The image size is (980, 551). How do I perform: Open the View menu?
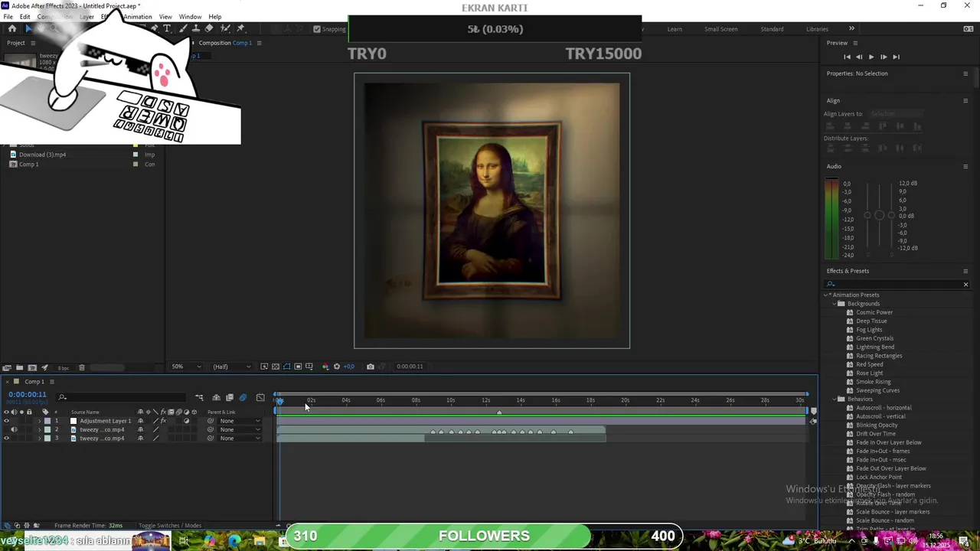(x=165, y=17)
